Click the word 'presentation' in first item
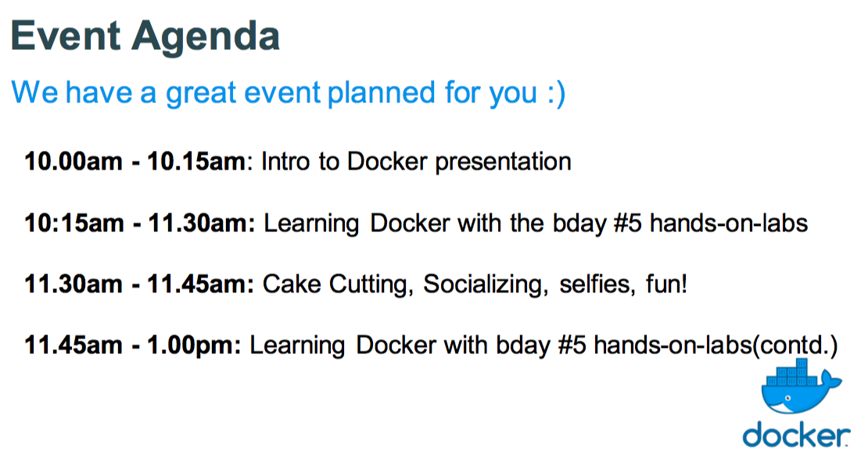Image resolution: width=868 pixels, height=458 pixels. click(x=503, y=163)
